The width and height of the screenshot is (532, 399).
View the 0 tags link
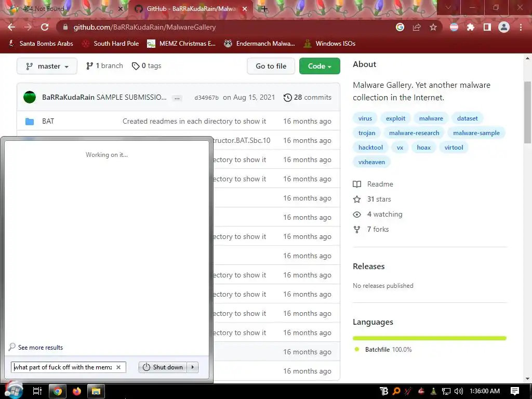click(x=147, y=66)
